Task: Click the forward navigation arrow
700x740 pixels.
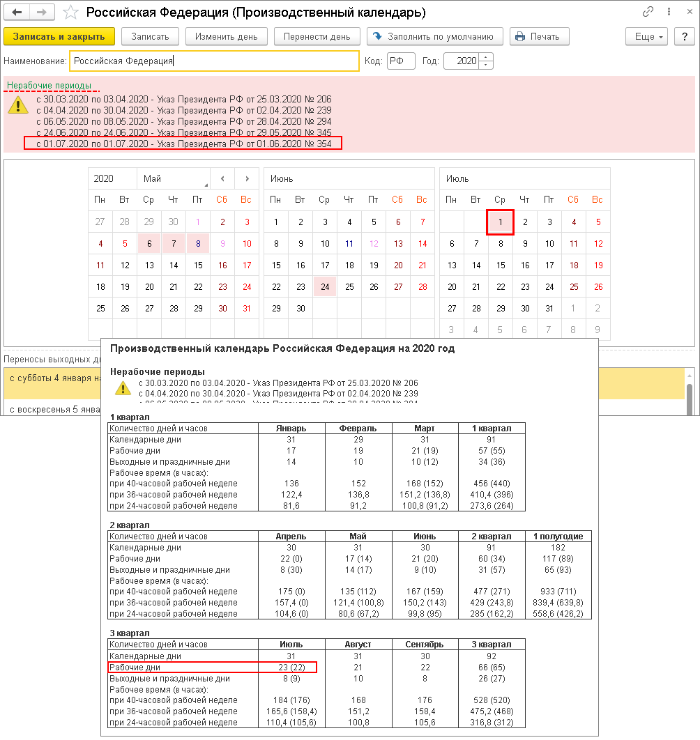Action: pyautogui.click(x=42, y=13)
